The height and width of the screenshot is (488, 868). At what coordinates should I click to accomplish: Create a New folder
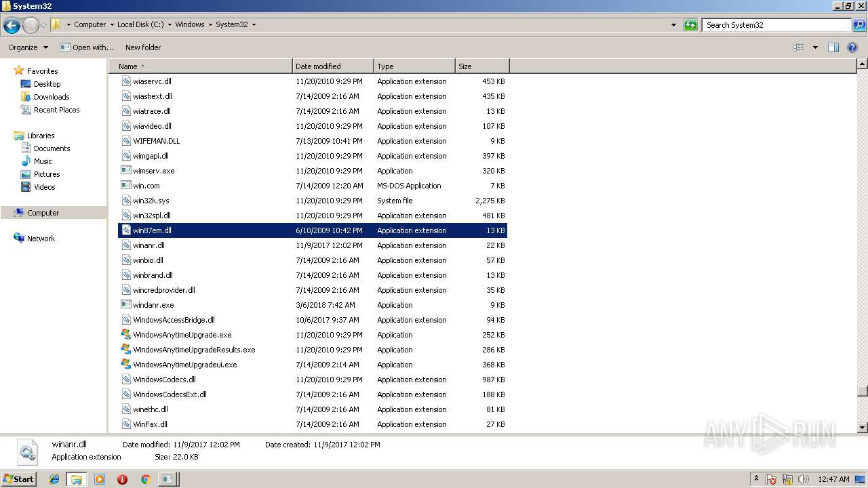(x=143, y=47)
